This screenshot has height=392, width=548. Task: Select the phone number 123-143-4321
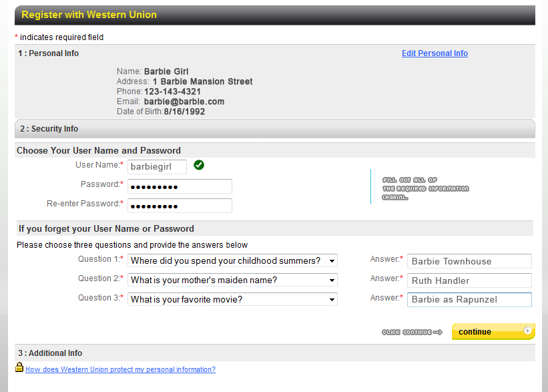tap(172, 91)
